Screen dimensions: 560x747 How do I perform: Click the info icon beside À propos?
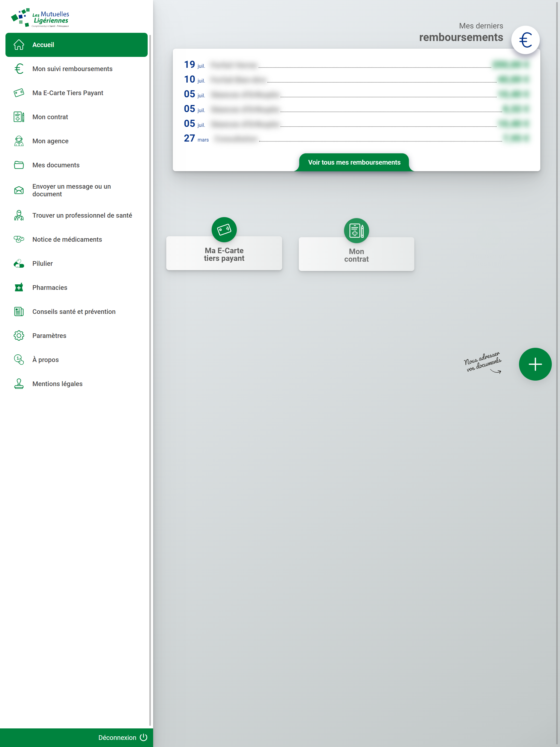19,360
